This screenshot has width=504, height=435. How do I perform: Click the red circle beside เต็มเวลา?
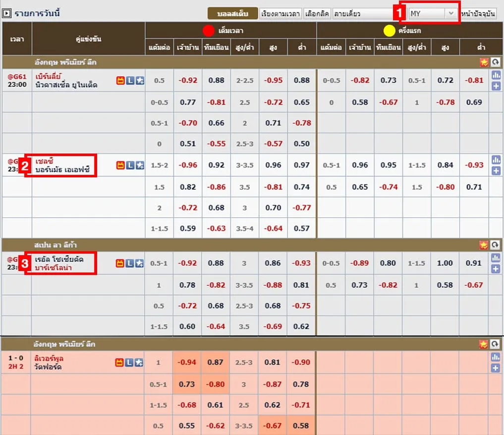point(208,31)
